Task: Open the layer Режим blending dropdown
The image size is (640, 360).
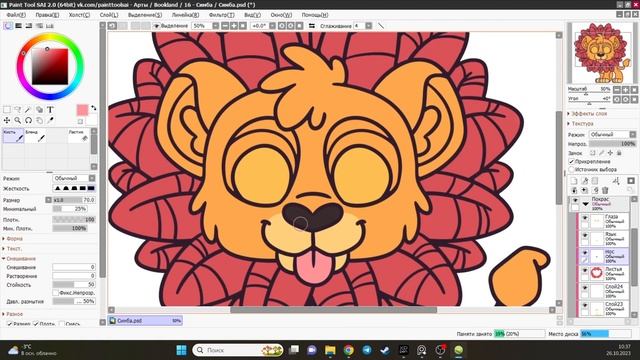Action: click(612, 134)
